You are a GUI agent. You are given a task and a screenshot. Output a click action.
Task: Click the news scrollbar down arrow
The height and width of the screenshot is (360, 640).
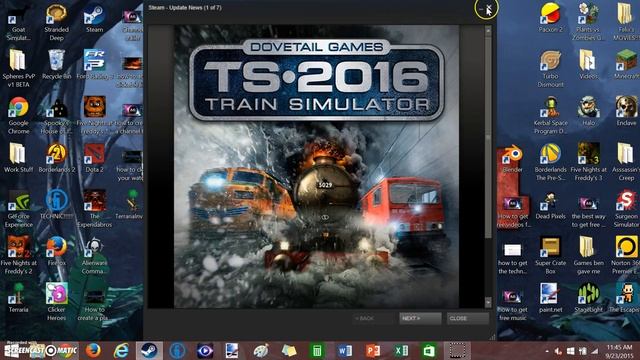click(x=488, y=302)
